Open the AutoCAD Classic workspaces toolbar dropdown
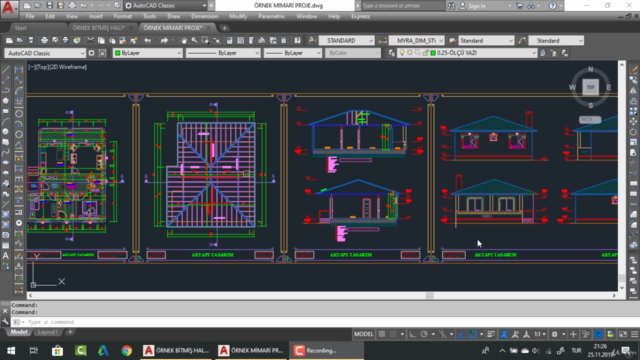 point(45,53)
